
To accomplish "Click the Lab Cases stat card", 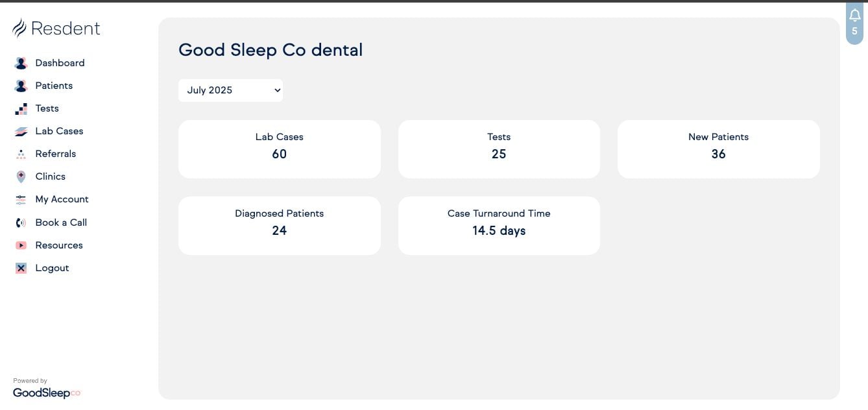I will pos(279,149).
